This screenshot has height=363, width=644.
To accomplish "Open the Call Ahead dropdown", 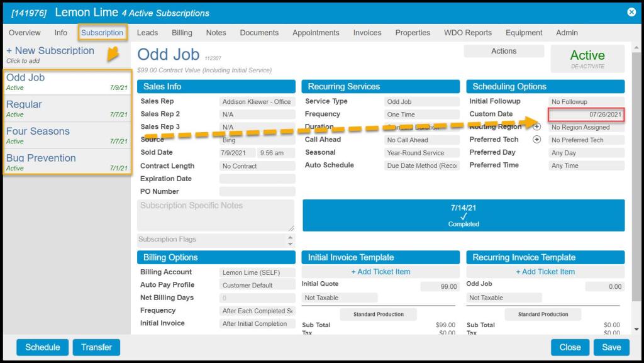I will [x=422, y=140].
